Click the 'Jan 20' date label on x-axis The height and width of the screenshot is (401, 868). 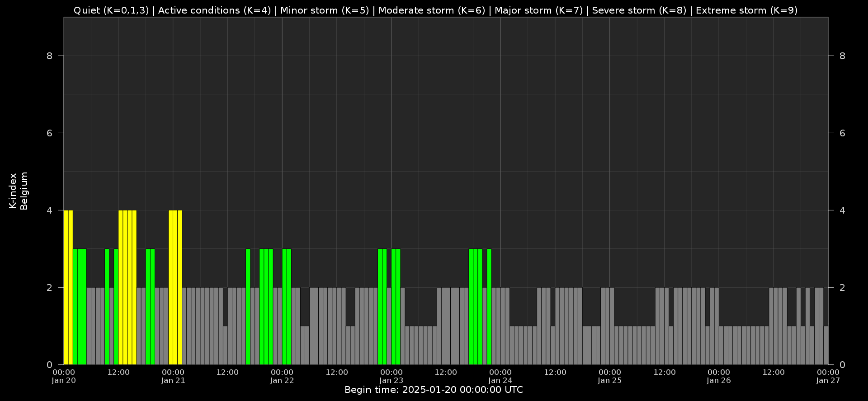pyautogui.click(x=64, y=381)
